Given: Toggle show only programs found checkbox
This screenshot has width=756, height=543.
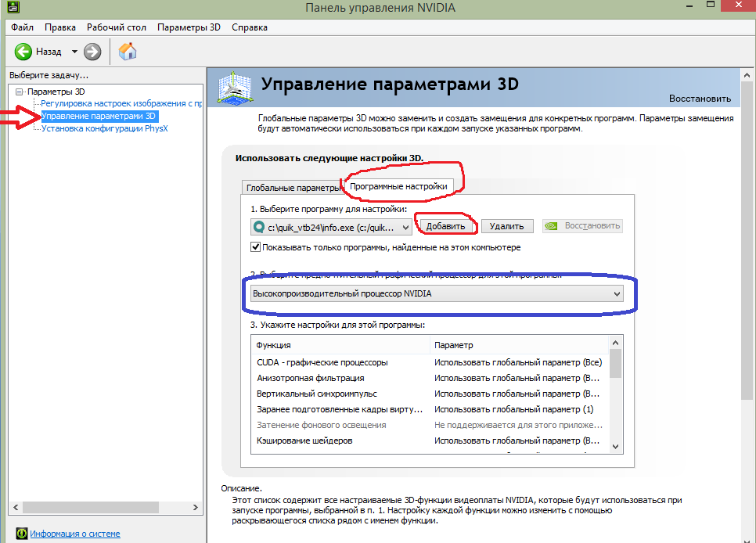Looking at the screenshot, I should (256, 247).
